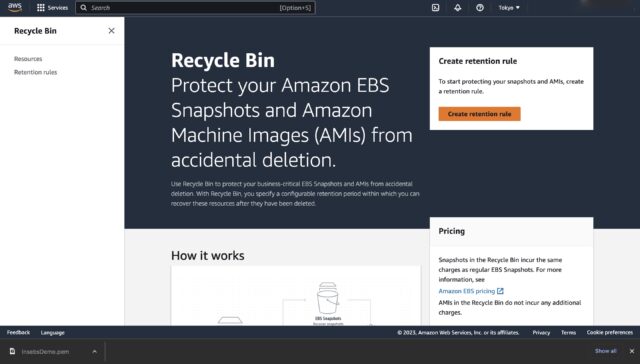This screenshot has width=640, height=364.
Task: Close the downloads bar
Action: [x=632, y=351]
